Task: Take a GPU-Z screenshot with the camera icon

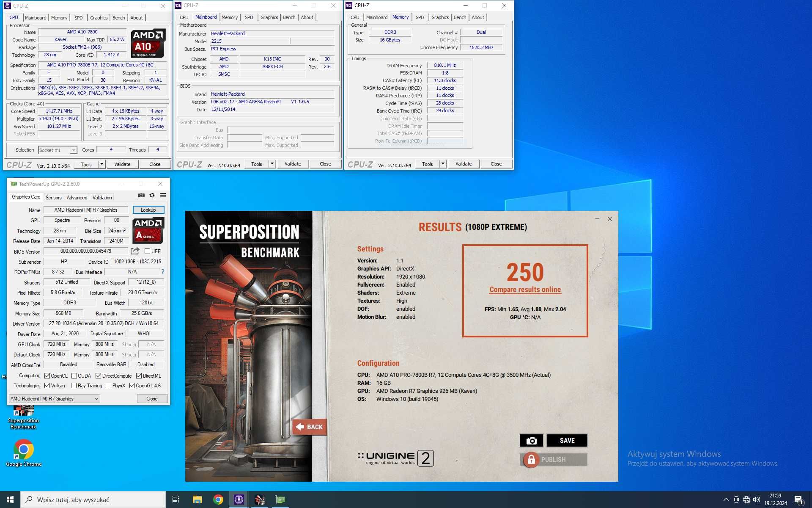Action: coord(141,195)
